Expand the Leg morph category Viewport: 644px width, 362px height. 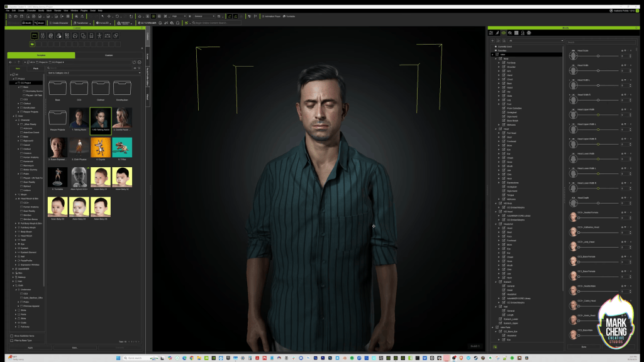(499, 100)
